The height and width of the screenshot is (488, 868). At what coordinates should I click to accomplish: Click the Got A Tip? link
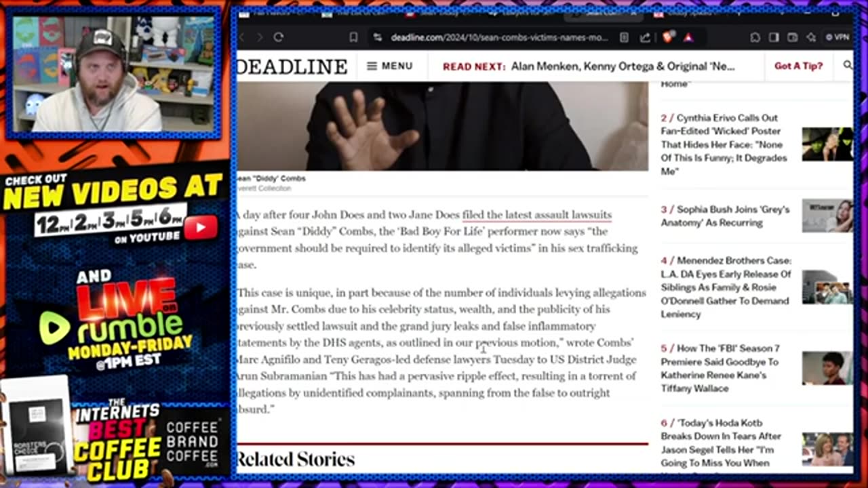tap(798, 66)
